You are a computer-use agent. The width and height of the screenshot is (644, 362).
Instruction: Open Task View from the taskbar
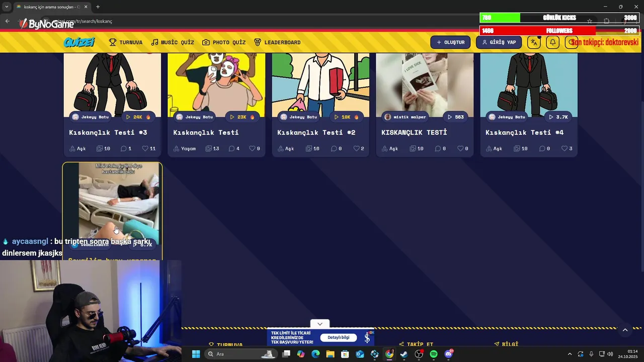tap(286, 354)
